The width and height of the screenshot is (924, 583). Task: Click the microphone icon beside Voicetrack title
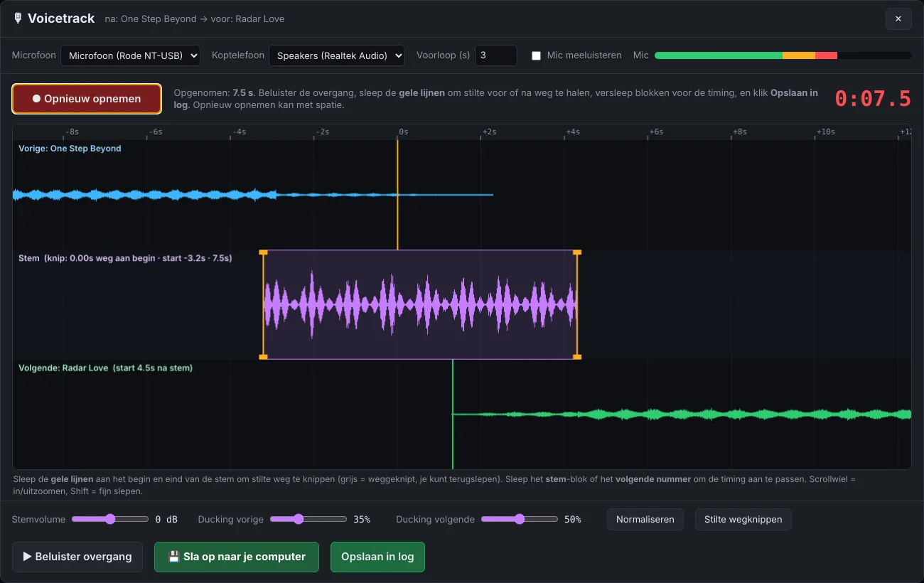(18, 18)
